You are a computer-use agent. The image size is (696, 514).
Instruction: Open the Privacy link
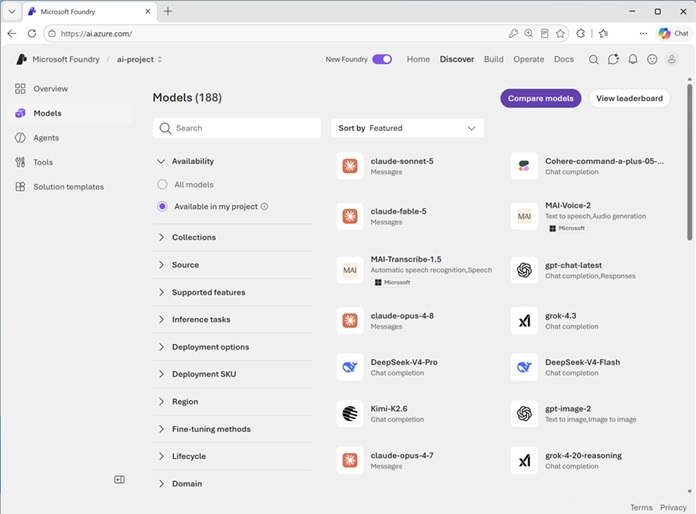coord(673,507)
